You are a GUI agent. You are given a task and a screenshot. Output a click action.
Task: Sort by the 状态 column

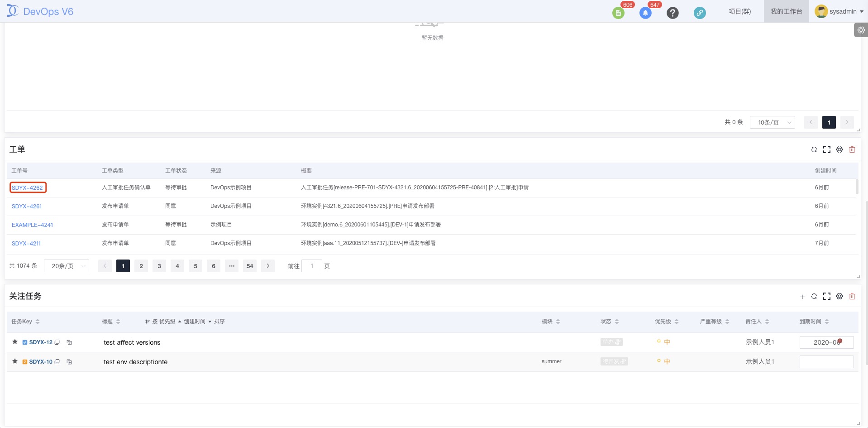pyautogui.click(x=617, y=322)
